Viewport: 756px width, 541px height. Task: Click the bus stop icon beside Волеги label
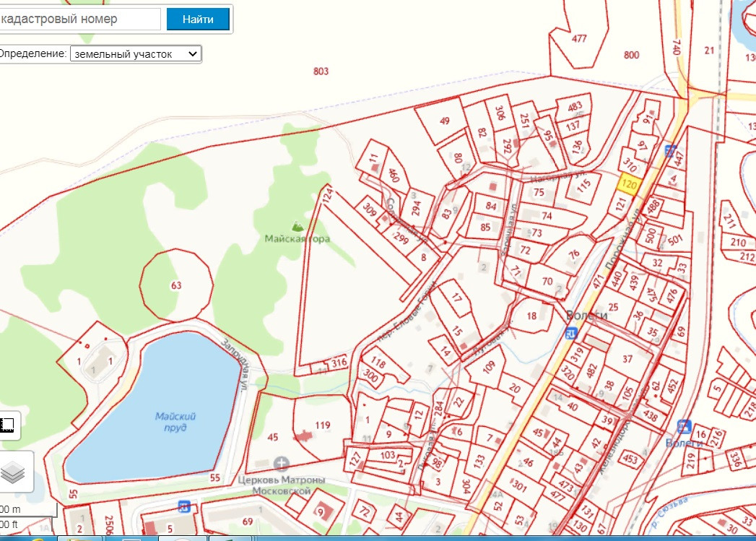point(571,333)
